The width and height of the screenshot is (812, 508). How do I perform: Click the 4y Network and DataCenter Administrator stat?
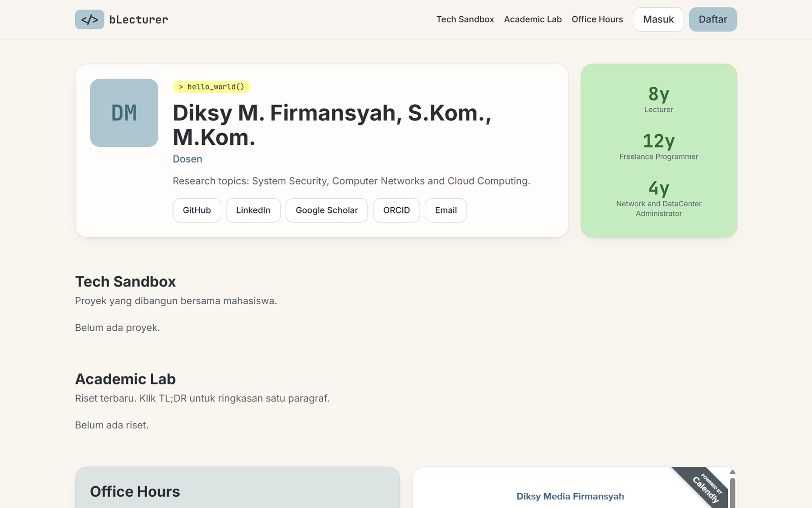659,198
